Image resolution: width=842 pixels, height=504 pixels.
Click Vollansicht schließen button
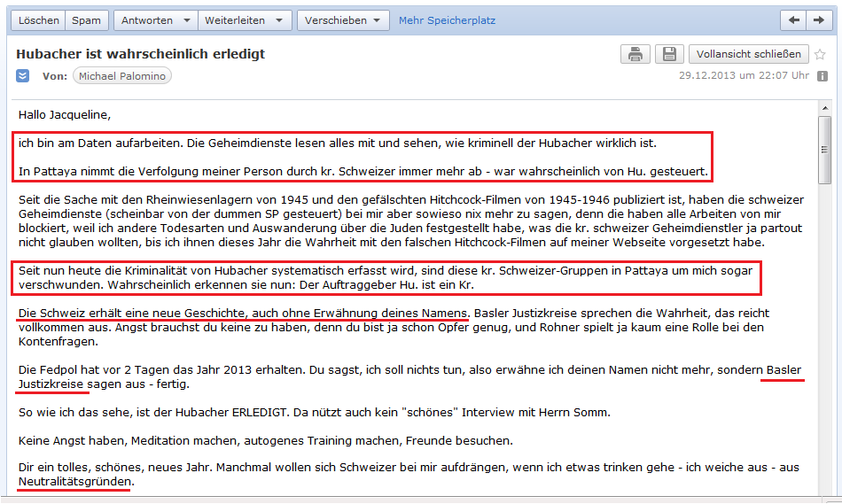(749, 54)
